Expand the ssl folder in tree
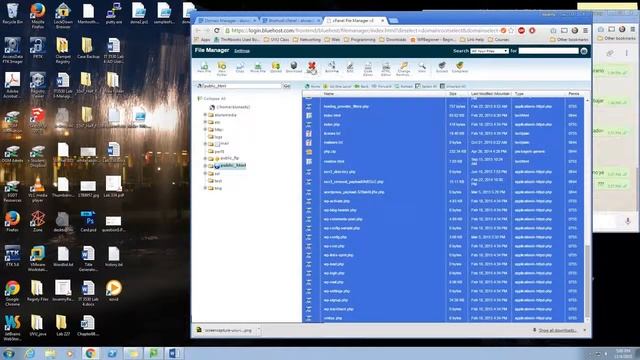 pos(205,173)
